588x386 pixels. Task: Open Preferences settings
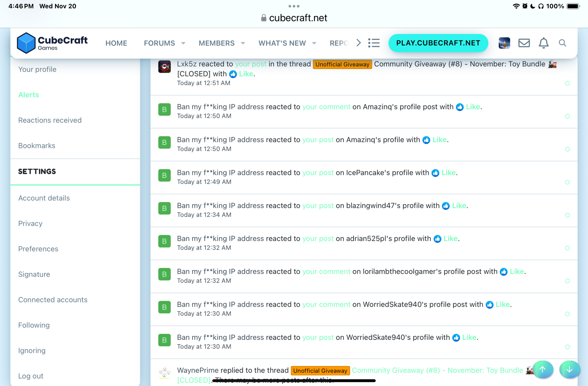(38, 249)
